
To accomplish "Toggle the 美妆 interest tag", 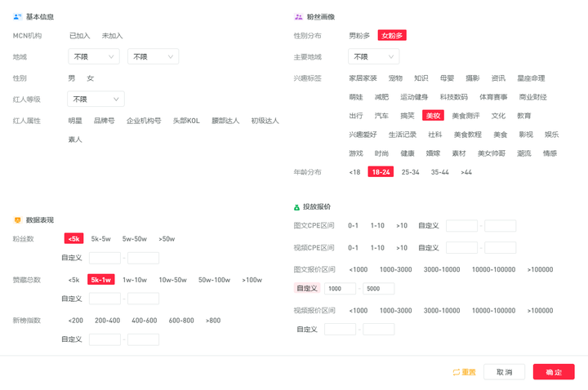I will click(x=433, y=116).
